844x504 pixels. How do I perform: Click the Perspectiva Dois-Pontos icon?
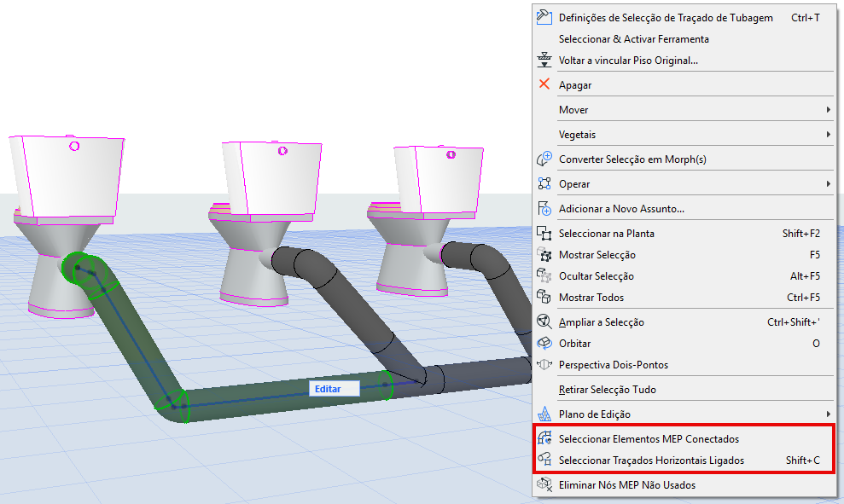(x=544, y=364)
